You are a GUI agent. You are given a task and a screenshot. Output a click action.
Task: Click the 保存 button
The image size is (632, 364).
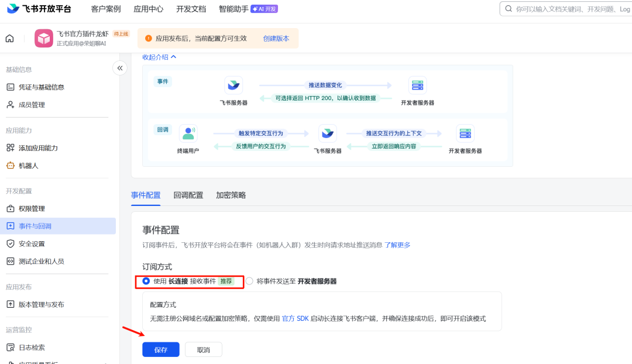pyautogui.click(x=161, y=349)
